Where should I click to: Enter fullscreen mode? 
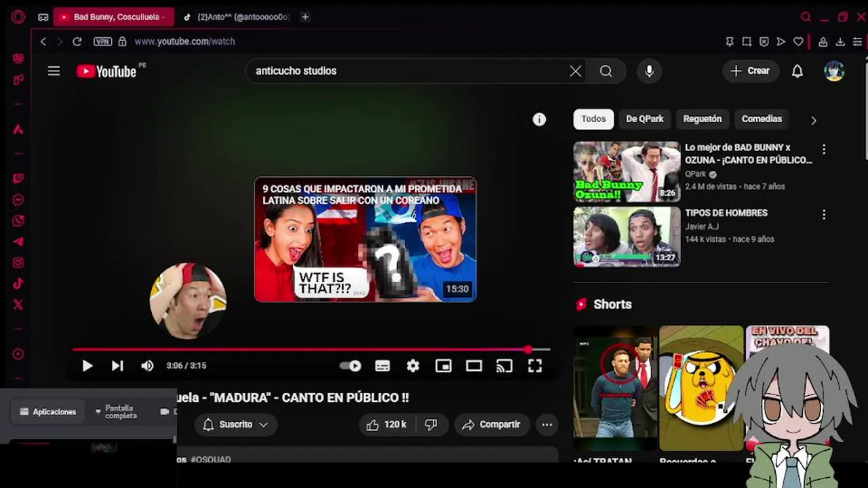(x=535, y=366)
